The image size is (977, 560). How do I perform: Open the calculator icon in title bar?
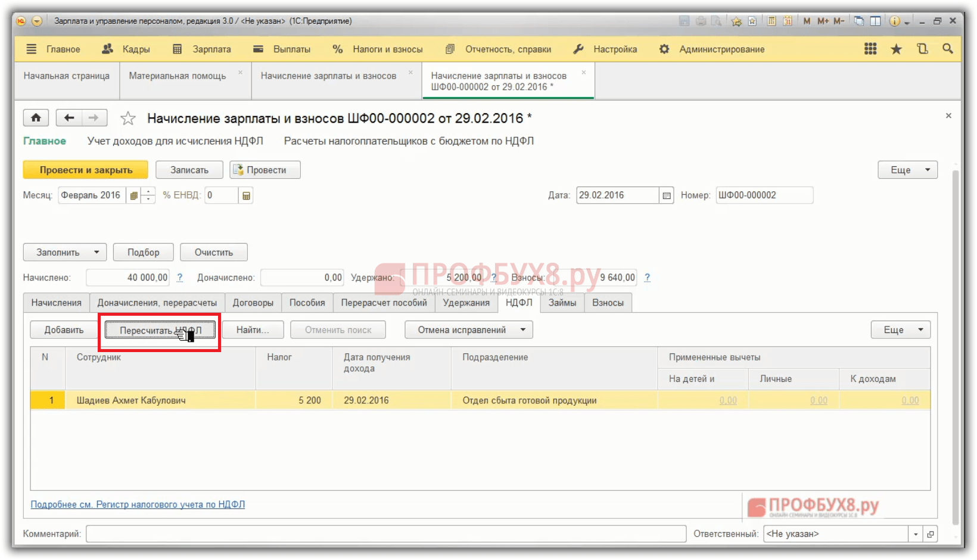pyautogui.click(x=771, y=21)
